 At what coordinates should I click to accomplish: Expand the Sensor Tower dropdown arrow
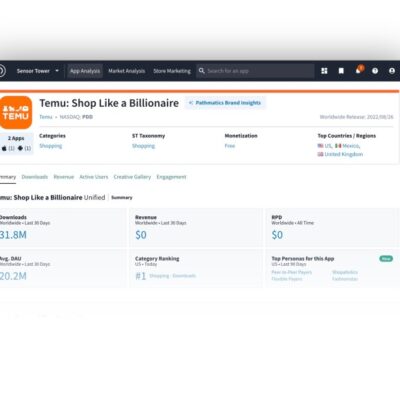point(57,71)
